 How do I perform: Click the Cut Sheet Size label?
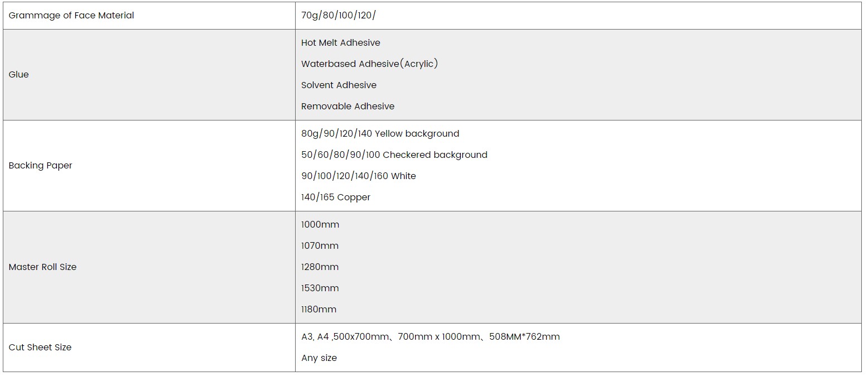coord(40,348)
